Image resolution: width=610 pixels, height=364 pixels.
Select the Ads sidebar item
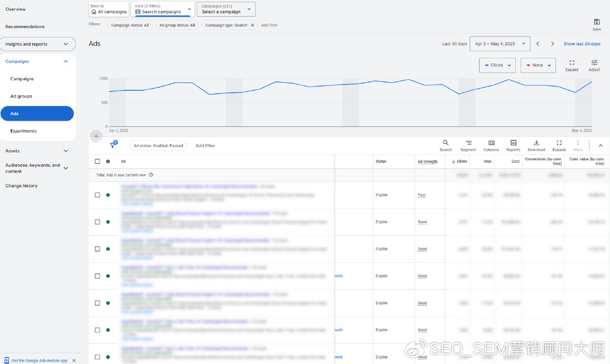coord(37,114)
